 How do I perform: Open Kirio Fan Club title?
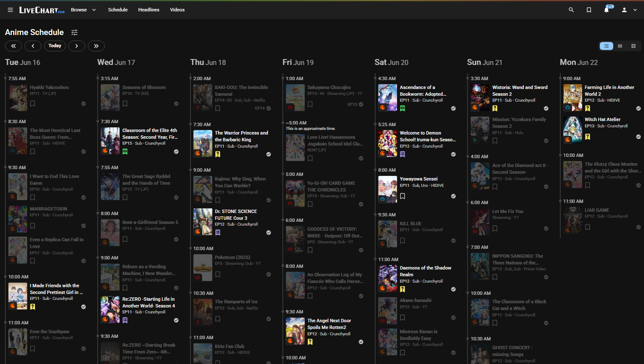click(229, 346)
